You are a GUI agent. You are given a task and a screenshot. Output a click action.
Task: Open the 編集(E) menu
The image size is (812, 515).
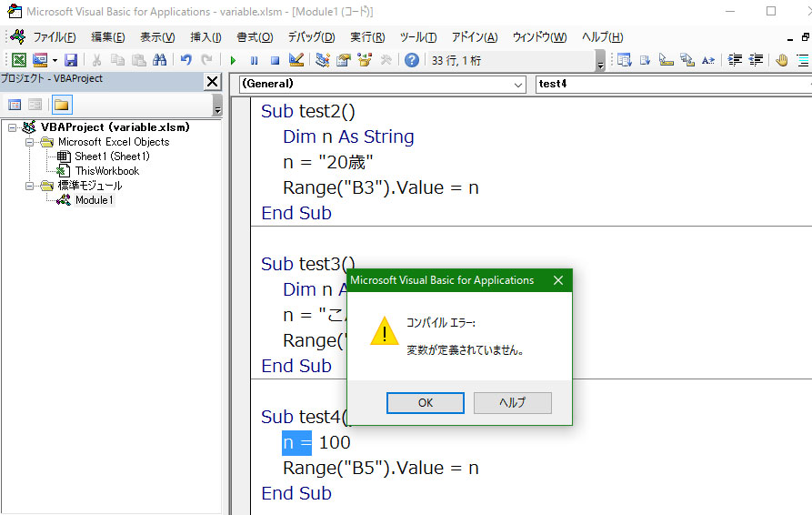107,37
